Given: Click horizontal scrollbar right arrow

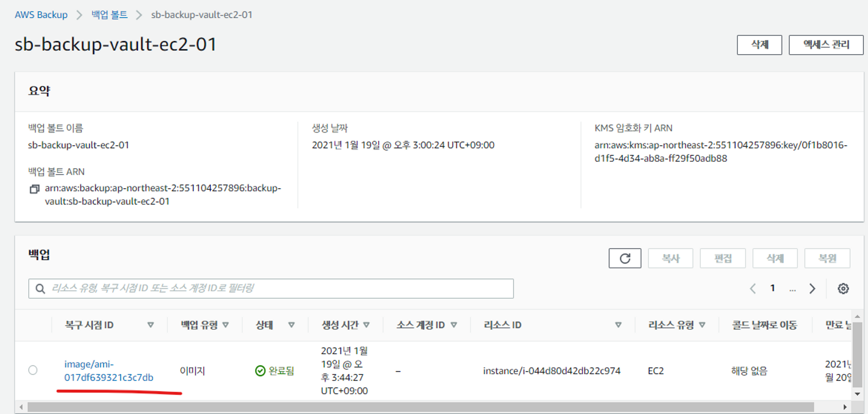Looking at the screenshot, I should point(845,407).
